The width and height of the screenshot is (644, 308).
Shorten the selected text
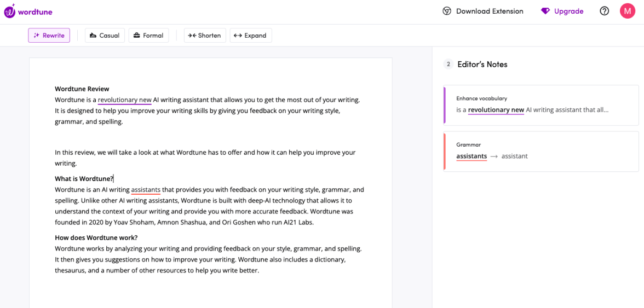204,36
